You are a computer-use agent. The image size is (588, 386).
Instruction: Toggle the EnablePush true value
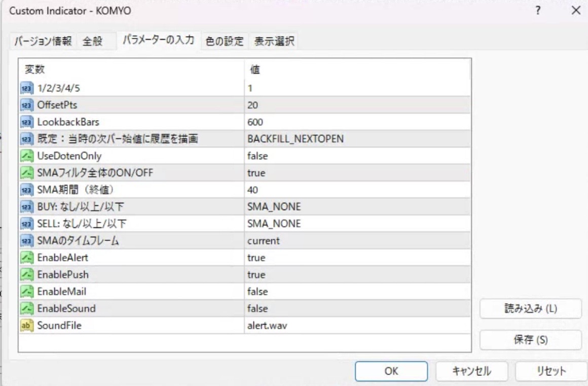(357, 274)
